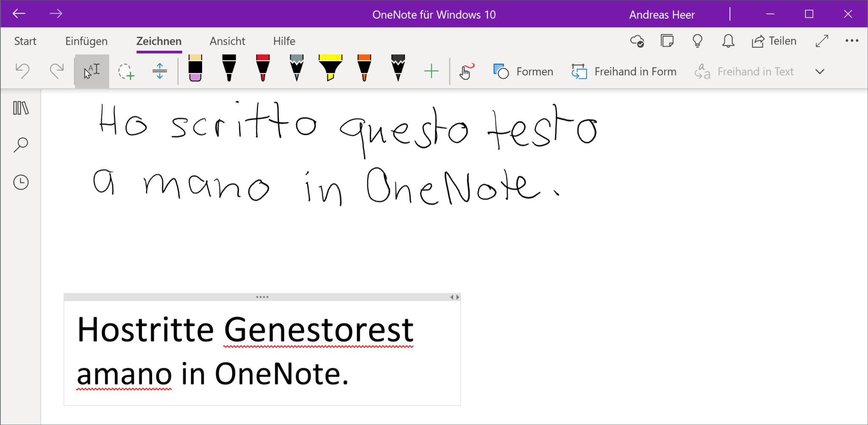Click the Insert or remove space tool
This screenshot has height=425, width=868.
[159, 71]
